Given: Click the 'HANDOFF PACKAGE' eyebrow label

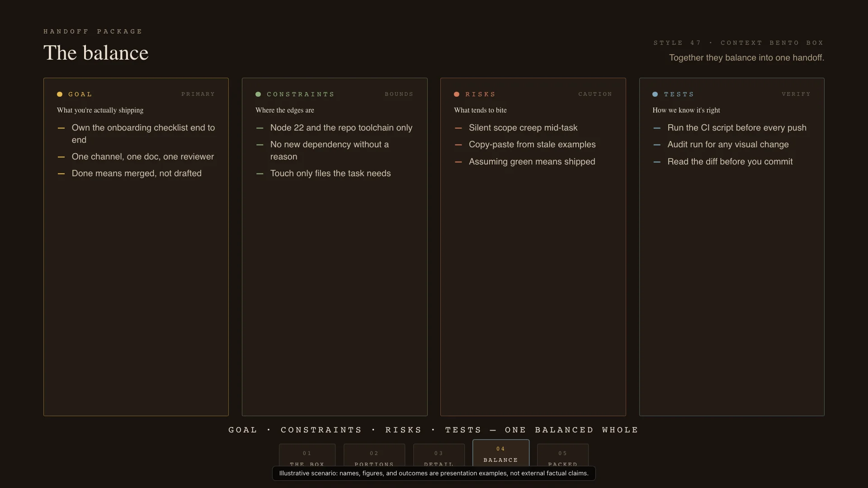Looking at the screenshot, I should pos(93,32).
